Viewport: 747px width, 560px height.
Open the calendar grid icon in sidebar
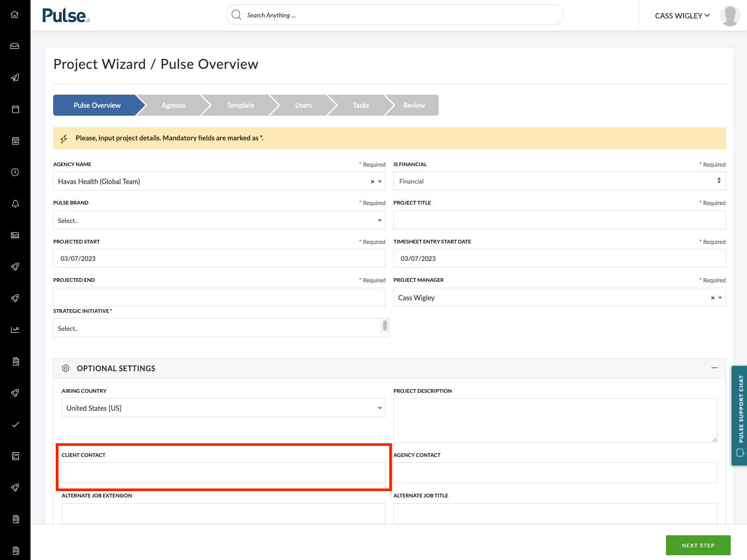tap(15, 141)
